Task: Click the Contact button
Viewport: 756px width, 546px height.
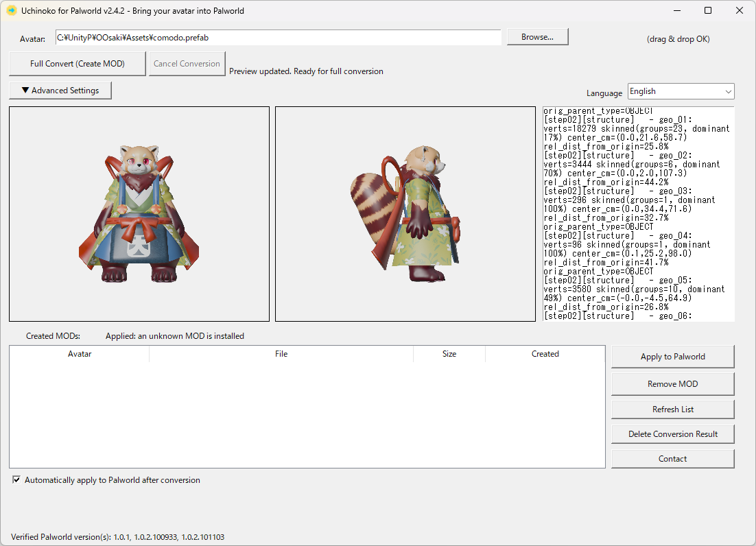Action: (x=672, y=459)
